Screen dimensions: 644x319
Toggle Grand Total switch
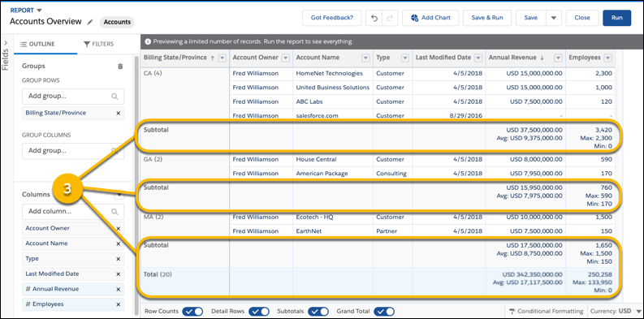(384, 311)
